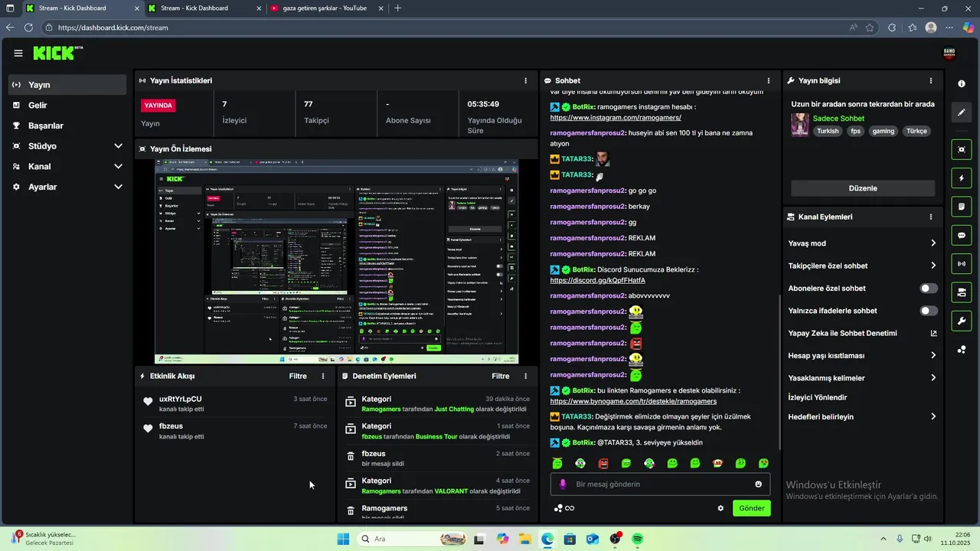This screenshot has height=551, width=980.
Task: Click the Sadece Sohbet category name
Action: [x=838, y=119]
